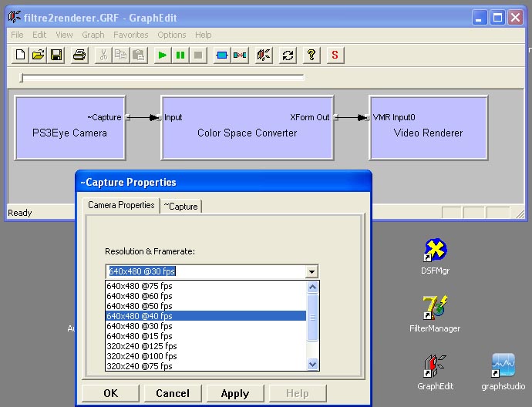Screen dimensions: 532x407
Task: Choose 640x480 @60 fps from the list
Action: [206, 296]
